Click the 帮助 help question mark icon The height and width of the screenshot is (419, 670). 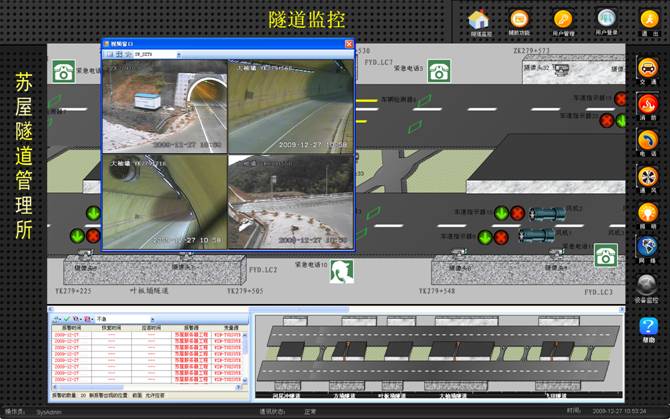click(x=648, y=326)
